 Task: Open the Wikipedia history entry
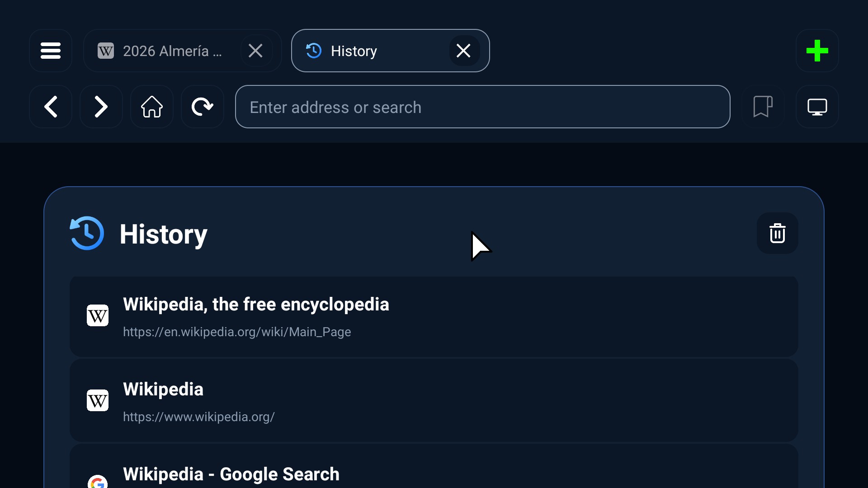(434, 400)
